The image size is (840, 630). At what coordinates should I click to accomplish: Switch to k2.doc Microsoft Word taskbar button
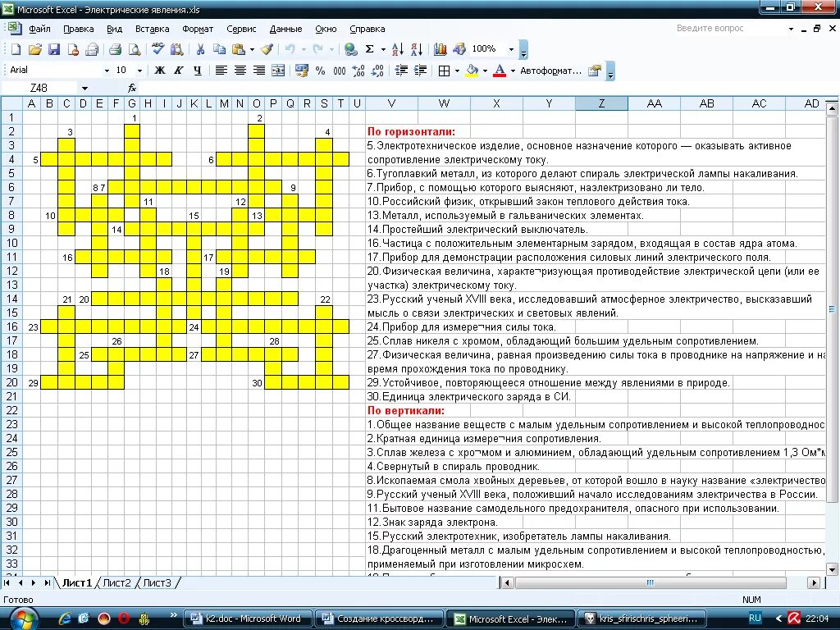pos(246,619)
